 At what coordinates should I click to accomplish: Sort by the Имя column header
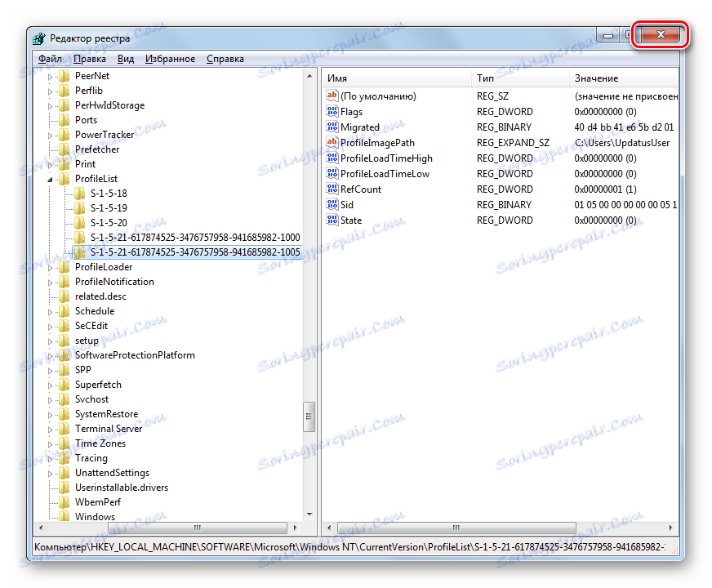click(x=398, y=78)
